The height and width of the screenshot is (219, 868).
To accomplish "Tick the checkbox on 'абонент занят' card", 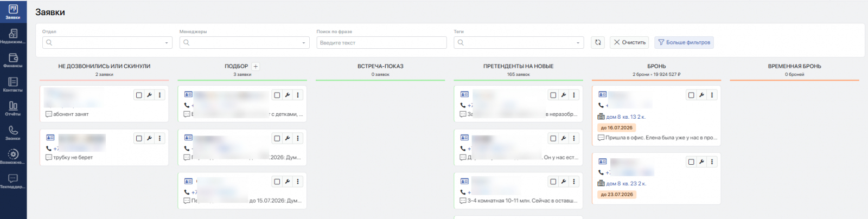I will 139,95.
